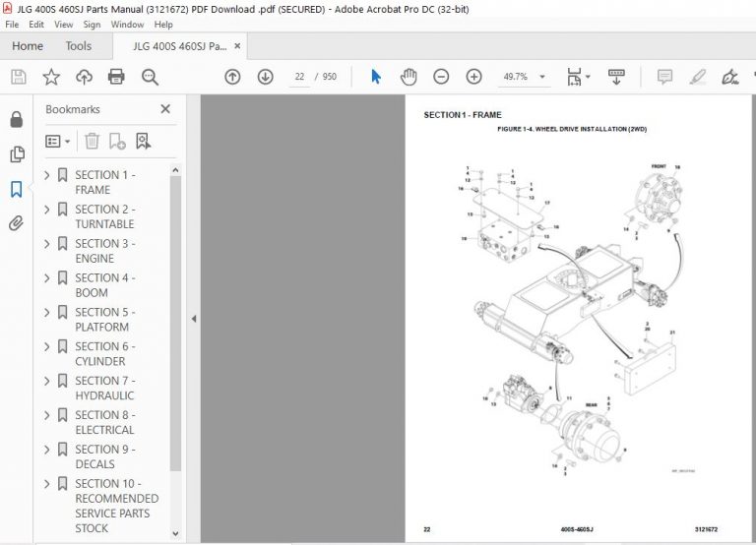
Task: Select the highlight text pen tool
Action: (x=698, y=77)
